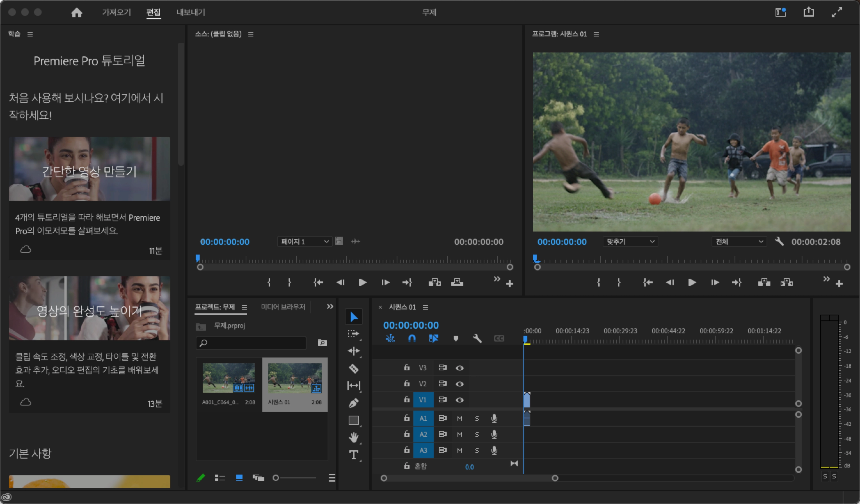The height and width of the screenshot is (504, 860).
Task: Open the 맞추기 zoom level dropdown
Action: 630,242
